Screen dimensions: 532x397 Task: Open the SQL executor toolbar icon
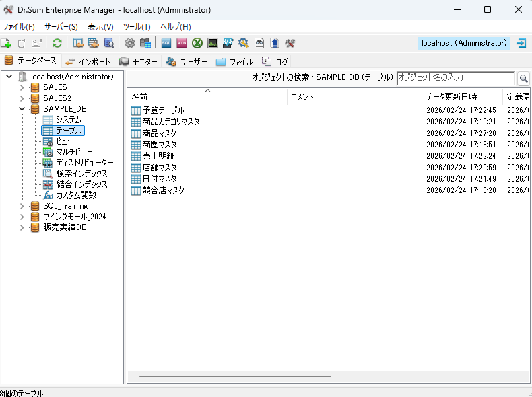click(x=166, y=43)
